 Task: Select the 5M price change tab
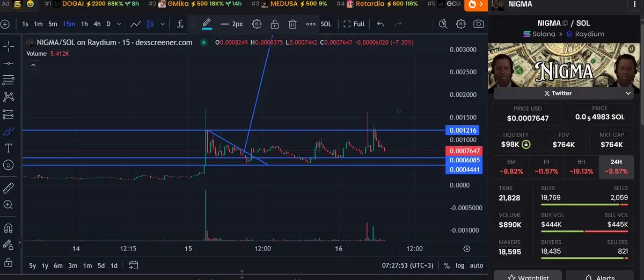click(x=510, y=167)
